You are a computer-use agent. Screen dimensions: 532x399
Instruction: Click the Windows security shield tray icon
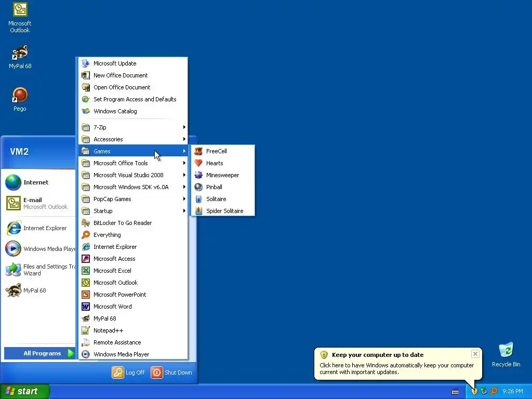click(474, 391)
